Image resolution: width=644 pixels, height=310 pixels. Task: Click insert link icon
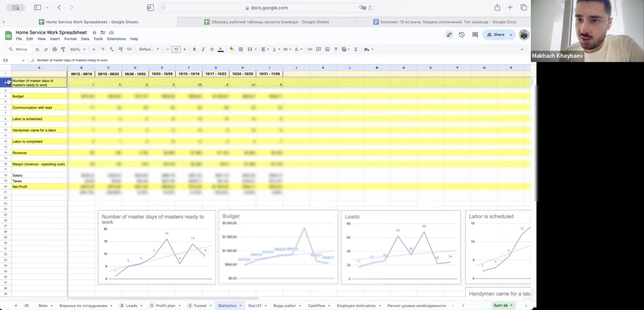pyautogui.click(x=310, y=49)
